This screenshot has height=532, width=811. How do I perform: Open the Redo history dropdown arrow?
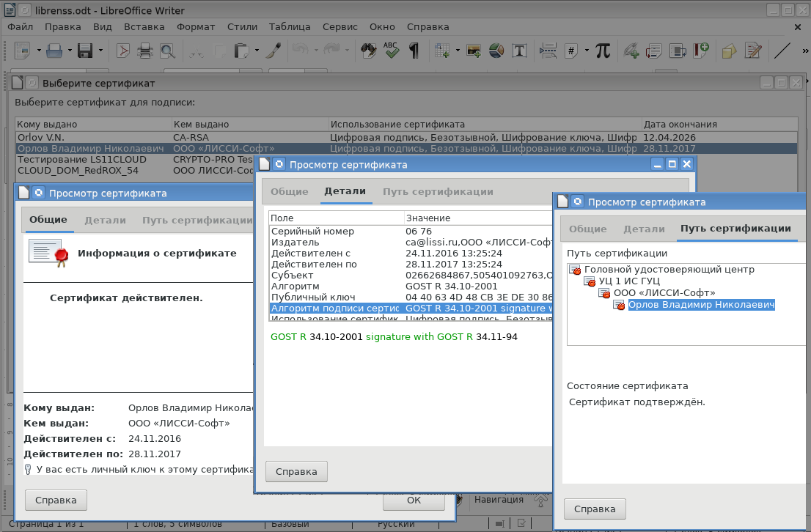tap(347, 51)
